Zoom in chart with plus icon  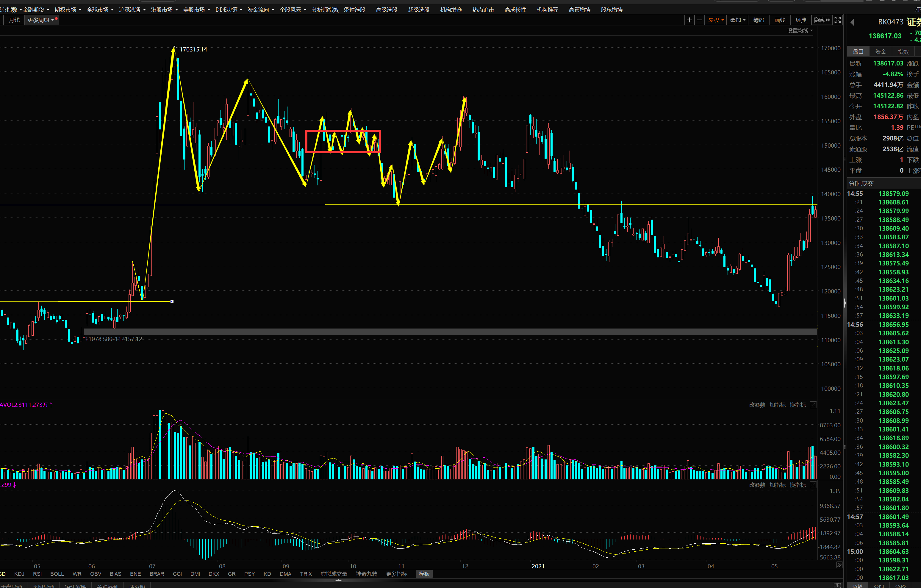click(x=689, y=20)
